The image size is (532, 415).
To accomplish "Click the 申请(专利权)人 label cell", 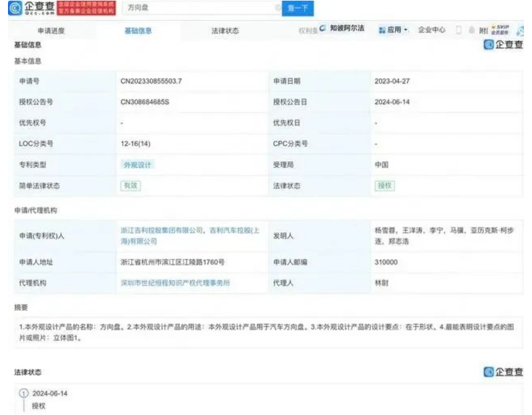I will (x=65, y=236).
